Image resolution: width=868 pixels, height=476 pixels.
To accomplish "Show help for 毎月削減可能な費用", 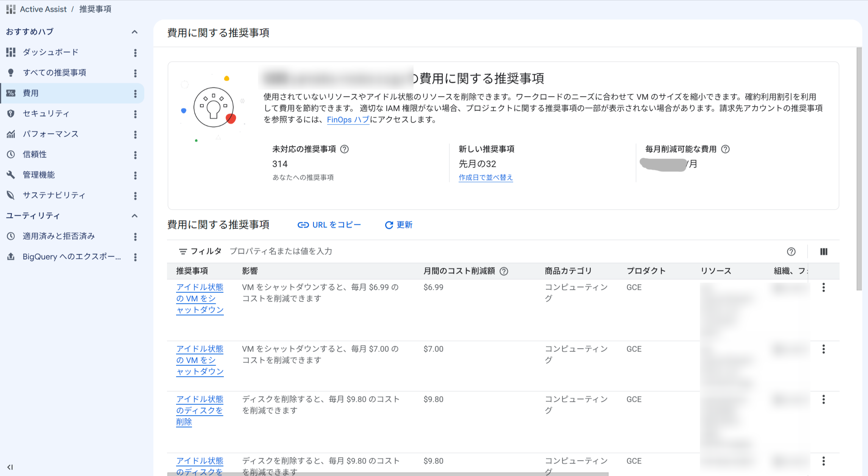I will 725,149.
